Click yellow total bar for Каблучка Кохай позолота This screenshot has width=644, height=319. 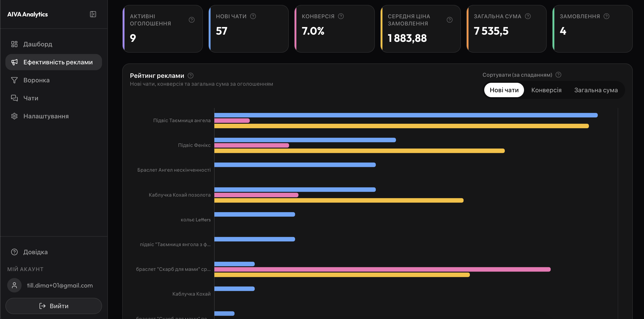point(339,200)
